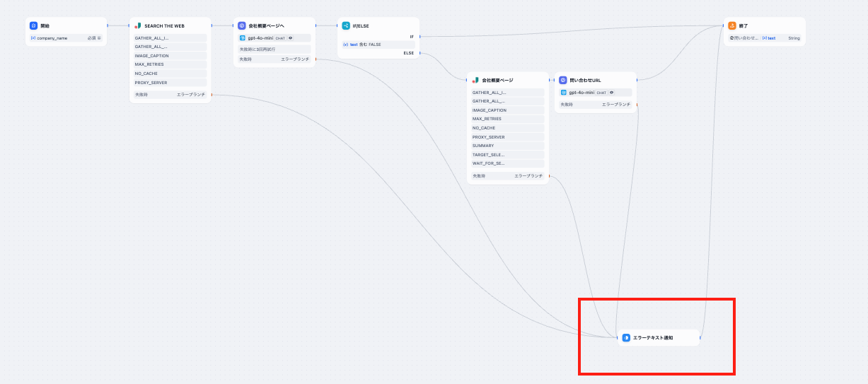The image size is (868, 384).
Task: Click the 会社概要ページ tool node icon
Action: pos(475,80)
